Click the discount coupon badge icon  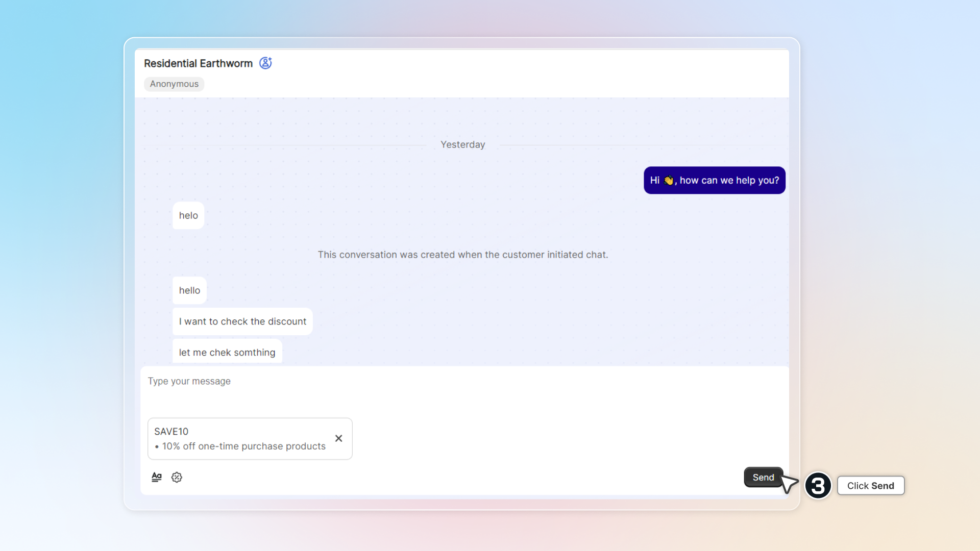(x=177, y=477)
